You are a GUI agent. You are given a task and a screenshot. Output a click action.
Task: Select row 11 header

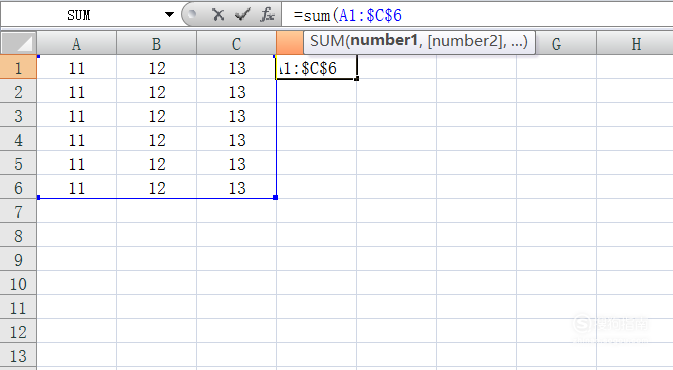pyautogui.click(x=18, y=308)
